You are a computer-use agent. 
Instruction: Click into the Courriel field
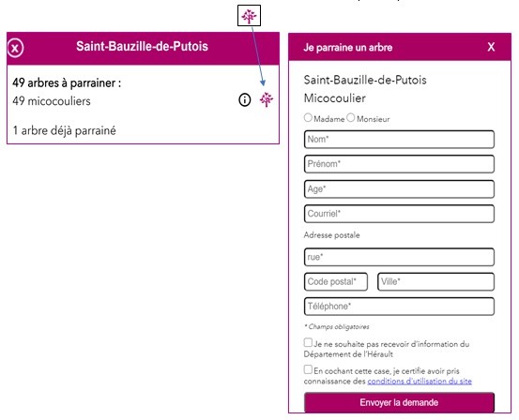[399, 214]
